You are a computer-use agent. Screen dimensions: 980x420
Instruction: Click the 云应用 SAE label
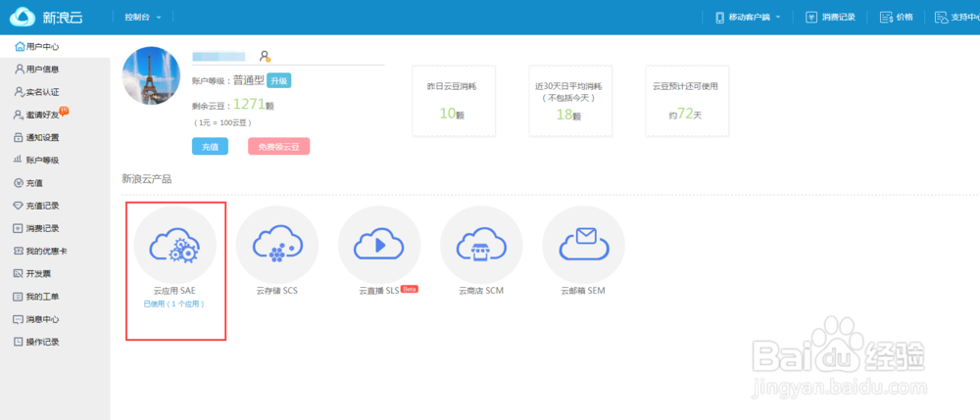(174, 291)
